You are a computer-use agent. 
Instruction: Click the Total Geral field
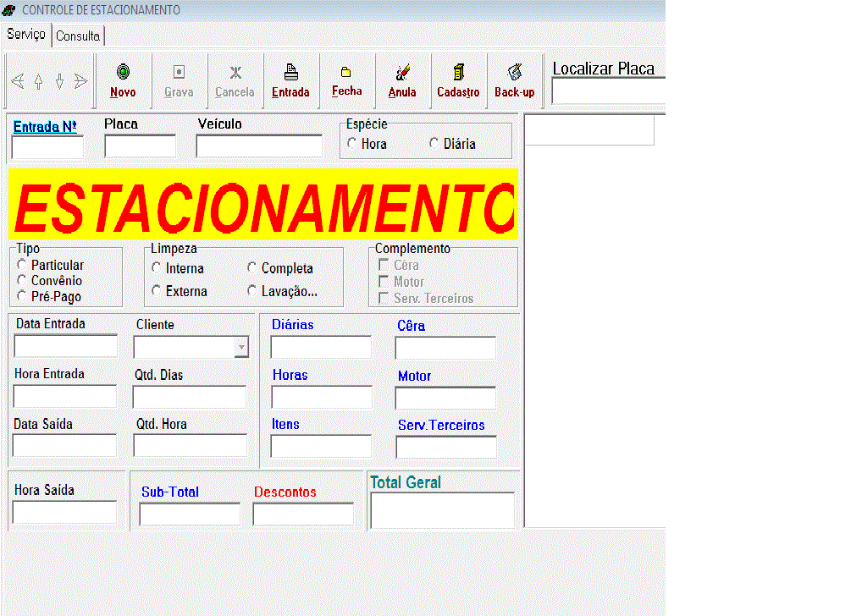pyautogui.click(x=442, y=510)
